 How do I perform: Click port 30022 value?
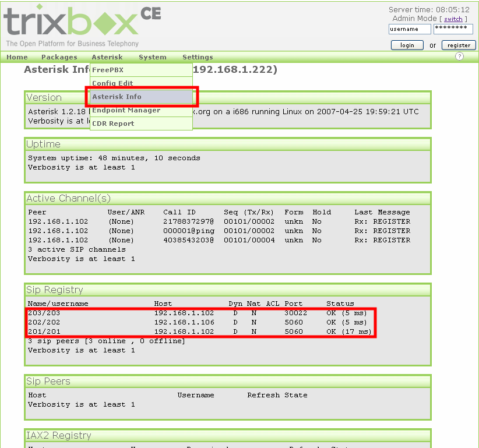tap(295, 313)
